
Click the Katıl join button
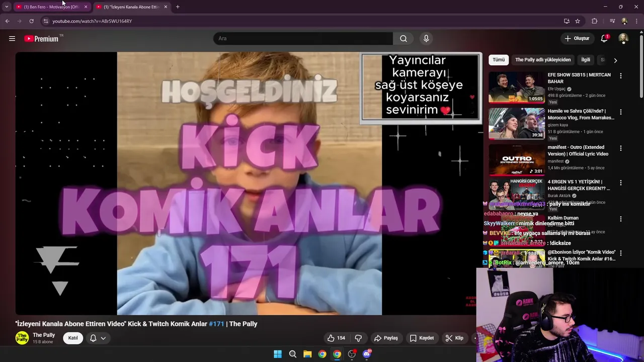pyautogui.click(x=73, y=338)
